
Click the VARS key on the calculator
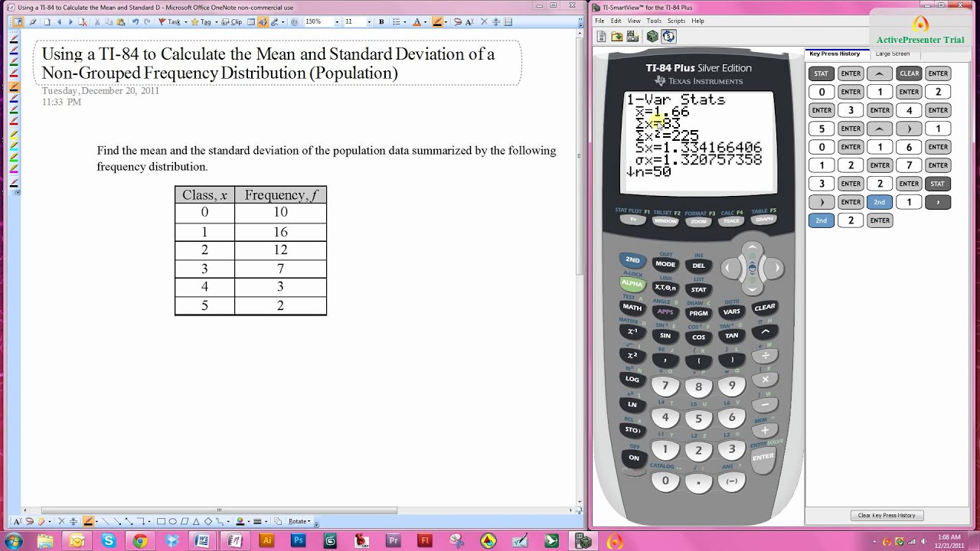tap(731, 311)
